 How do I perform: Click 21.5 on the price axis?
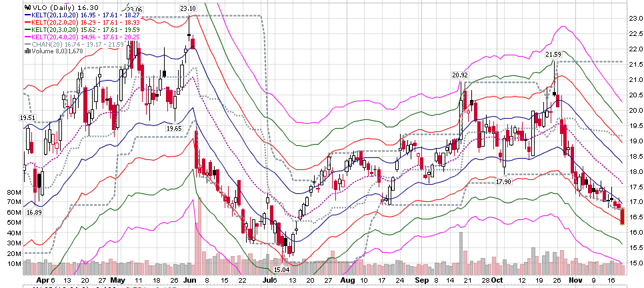tap(636, 65)
